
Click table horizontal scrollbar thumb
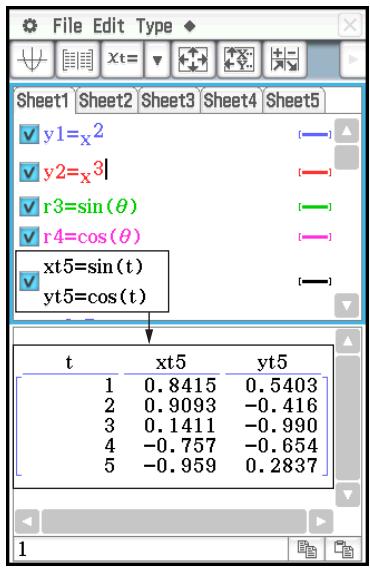point(174,521)
